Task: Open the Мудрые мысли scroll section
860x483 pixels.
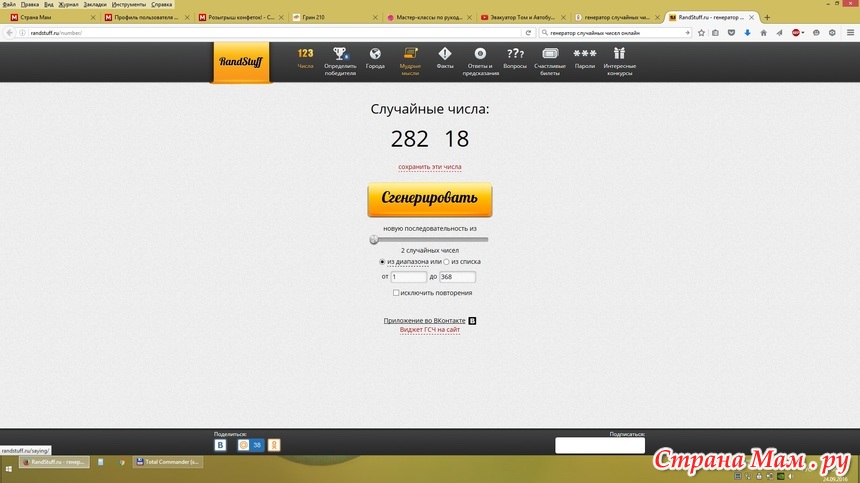Action: coord(410,61)
